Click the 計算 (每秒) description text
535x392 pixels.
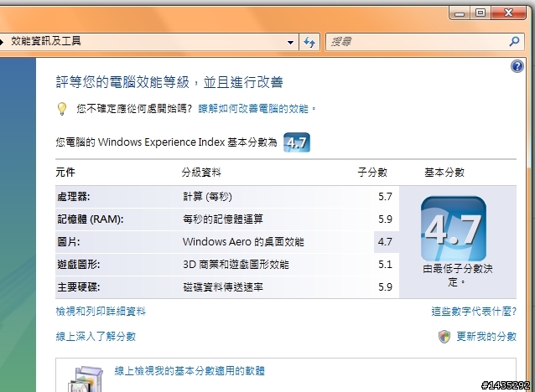pos(207,197)
